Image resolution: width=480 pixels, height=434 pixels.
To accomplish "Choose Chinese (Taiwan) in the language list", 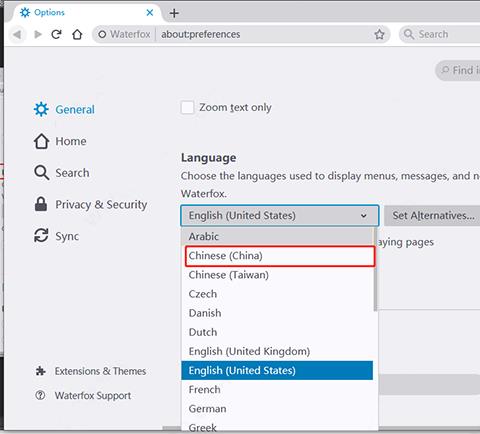I will coord(277,275).
